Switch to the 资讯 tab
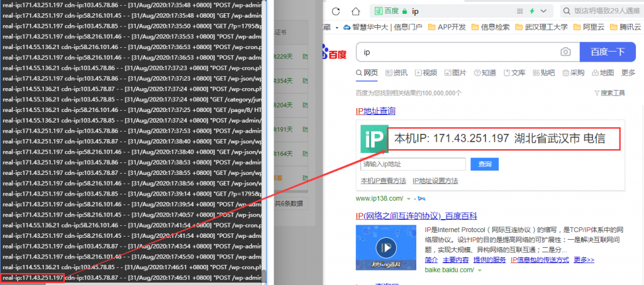Viewport: 644px width, 285px height. pos(396,73)
